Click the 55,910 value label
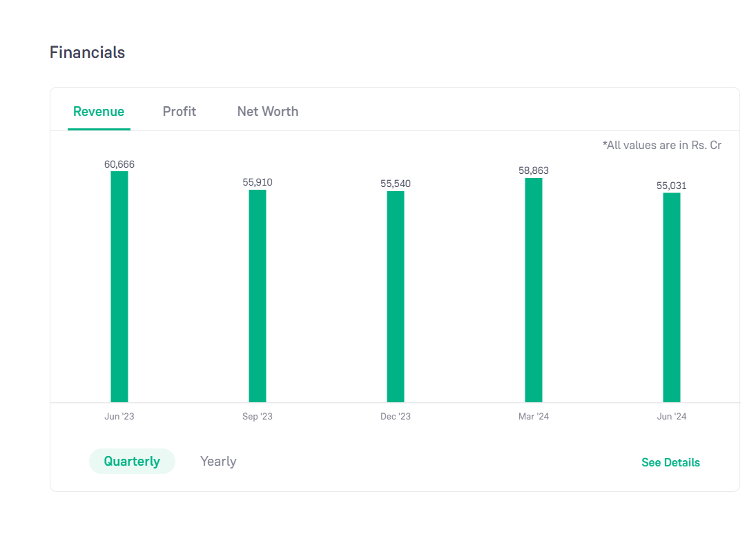Screen dimensions: 756x543 258,182
